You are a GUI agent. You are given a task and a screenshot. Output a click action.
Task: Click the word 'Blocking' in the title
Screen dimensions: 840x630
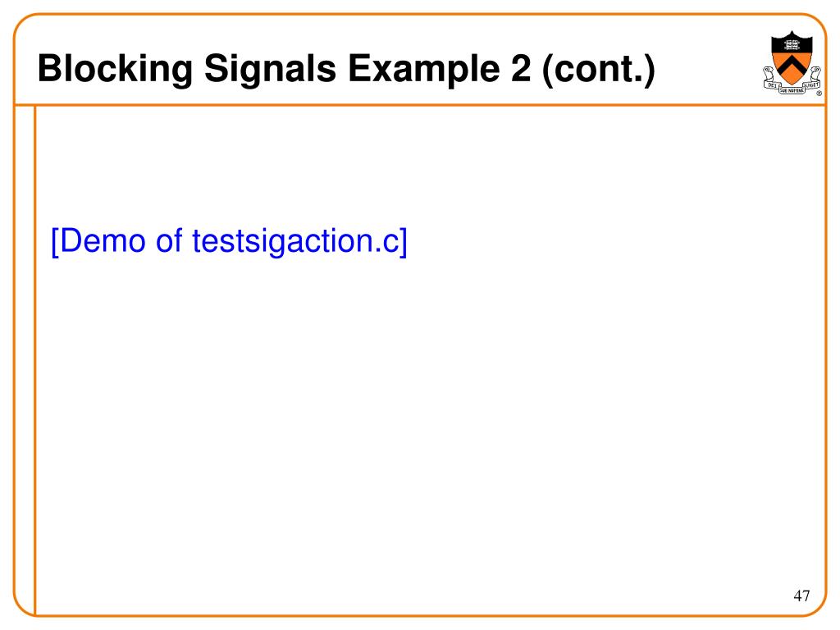point(115,69)
